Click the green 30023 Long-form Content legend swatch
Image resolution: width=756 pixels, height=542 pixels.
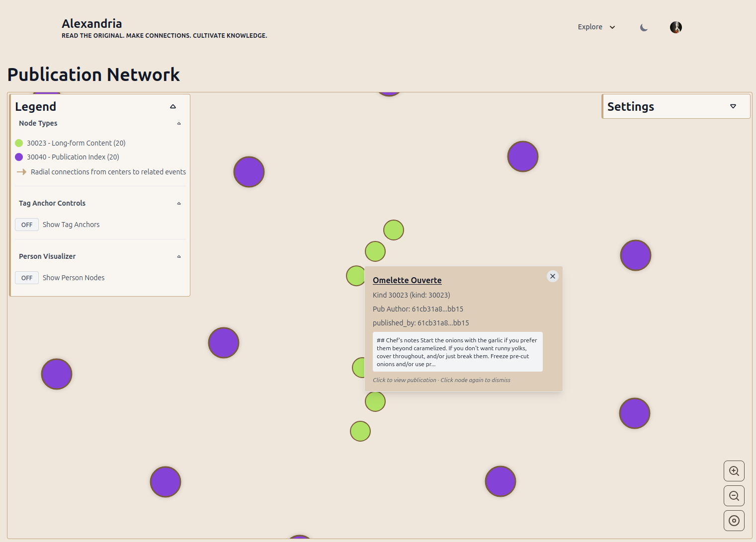pyautogui.click(x=19, y=143)
